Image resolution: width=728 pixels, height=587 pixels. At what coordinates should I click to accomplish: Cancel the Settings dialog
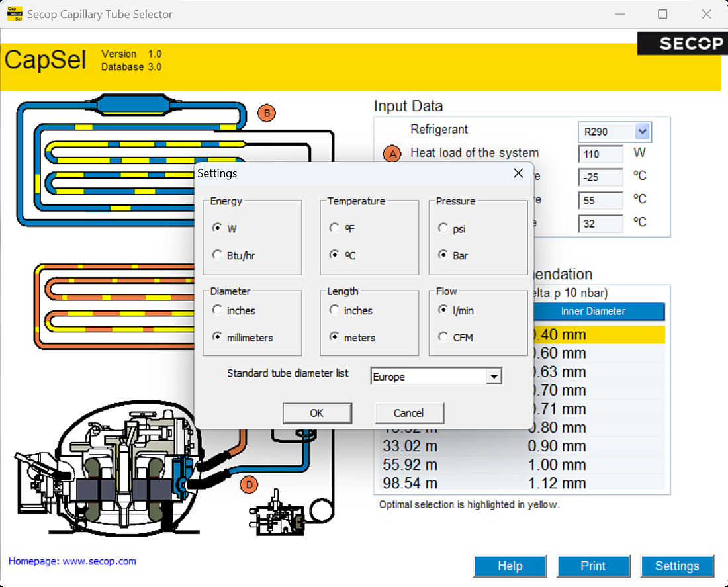click(409, 413)
